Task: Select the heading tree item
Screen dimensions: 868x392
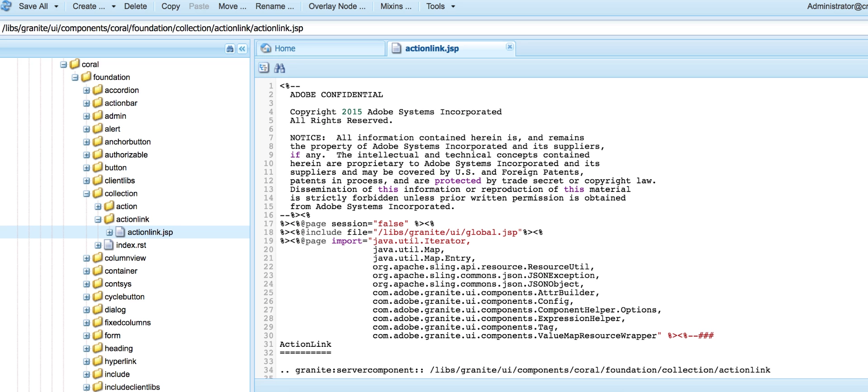Action: coord(118,349)
